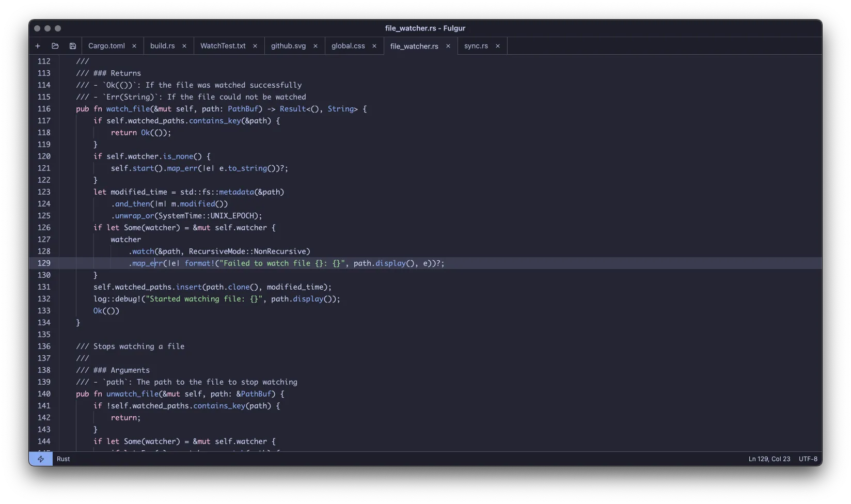The width and height of the screenshot is (851, 504).
Task: Close the github.svg tab
Action: click(x=316, y=46)
